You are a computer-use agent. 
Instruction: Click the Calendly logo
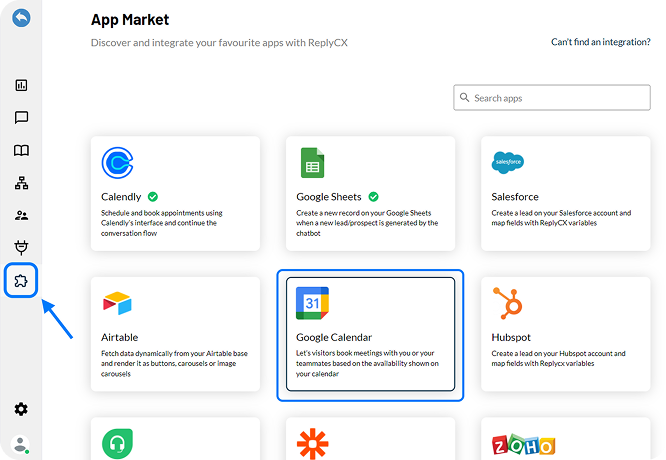click(x=118, y=163)
